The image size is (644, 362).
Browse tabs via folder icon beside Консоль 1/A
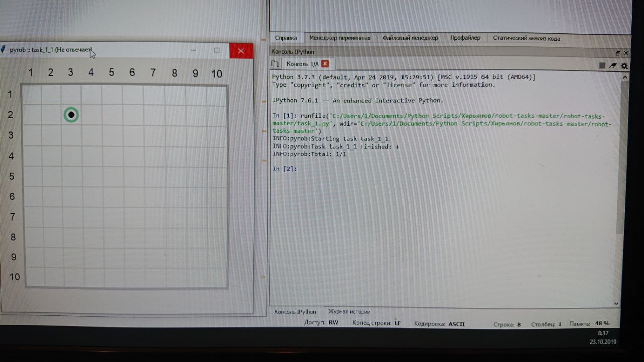pyautogui.click(x=275, y=64)
